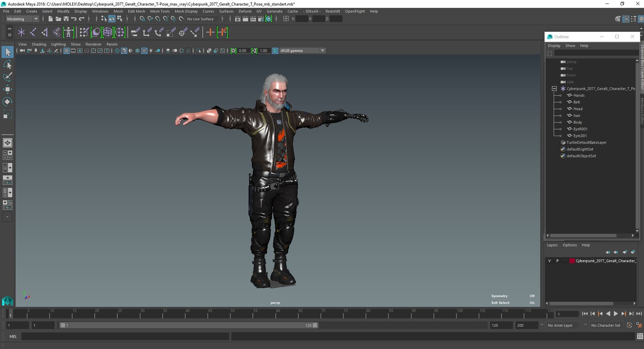
Task: Click the orange plus shelf icon
Action: (x=210, y=32)
